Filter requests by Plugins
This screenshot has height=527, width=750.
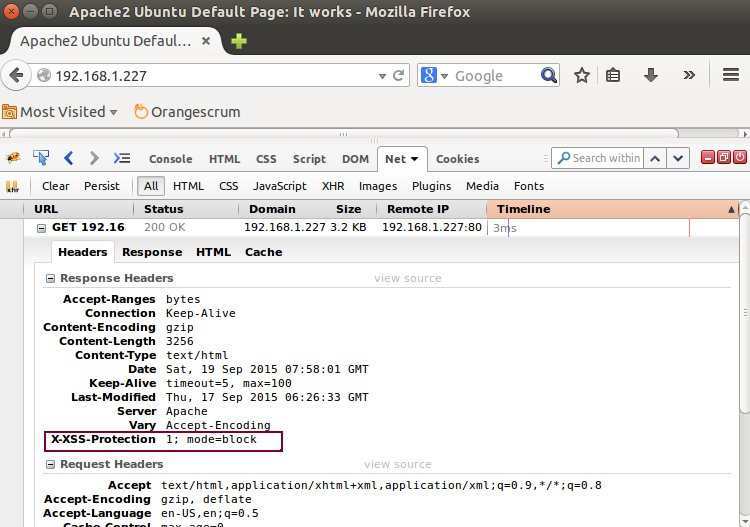(431, 186)
